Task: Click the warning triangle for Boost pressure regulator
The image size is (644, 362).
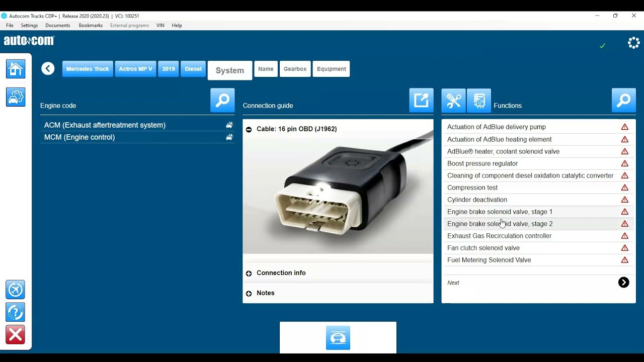Action: (625, 163)
